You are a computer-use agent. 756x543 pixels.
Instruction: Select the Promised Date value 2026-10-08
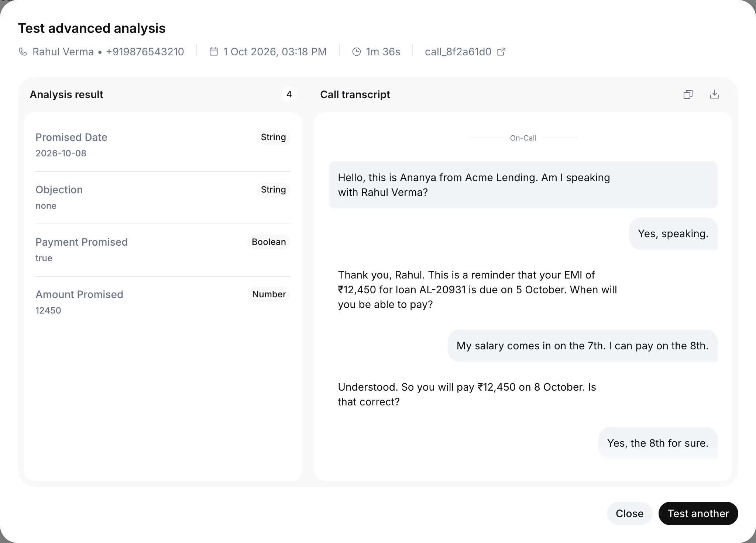pyautogui.click(x=61, y=153)
